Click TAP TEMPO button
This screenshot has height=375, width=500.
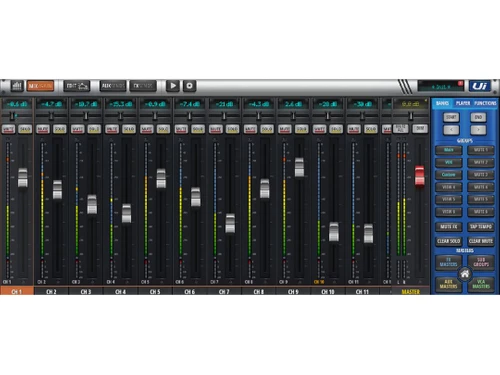point(481,227)
